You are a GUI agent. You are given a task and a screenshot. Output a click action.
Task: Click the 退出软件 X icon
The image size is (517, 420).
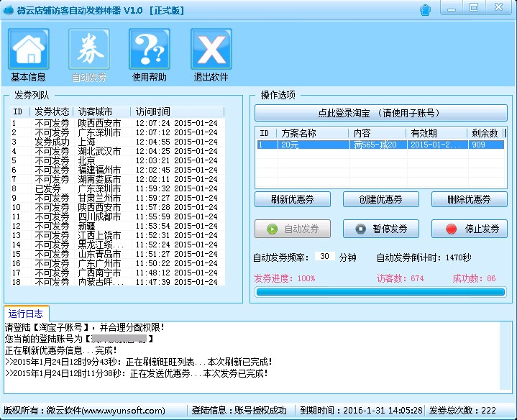click(211, 49)
